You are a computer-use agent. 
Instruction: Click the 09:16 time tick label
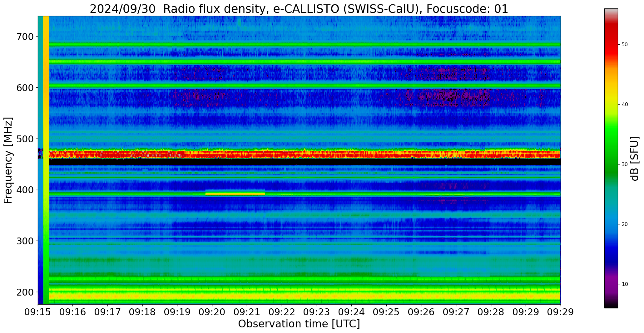[73, 312]
